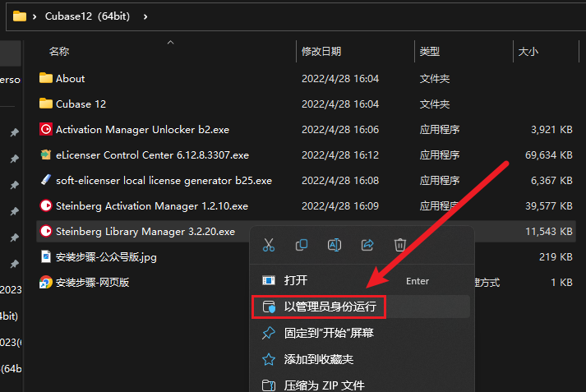Click the Copy icon in context menu

tap(302, 245)
